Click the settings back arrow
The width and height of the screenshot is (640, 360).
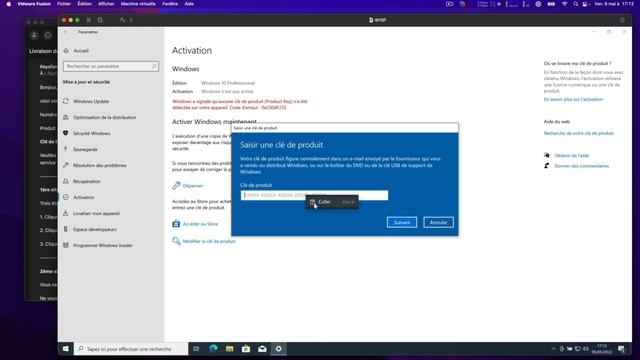pos(66,32)
